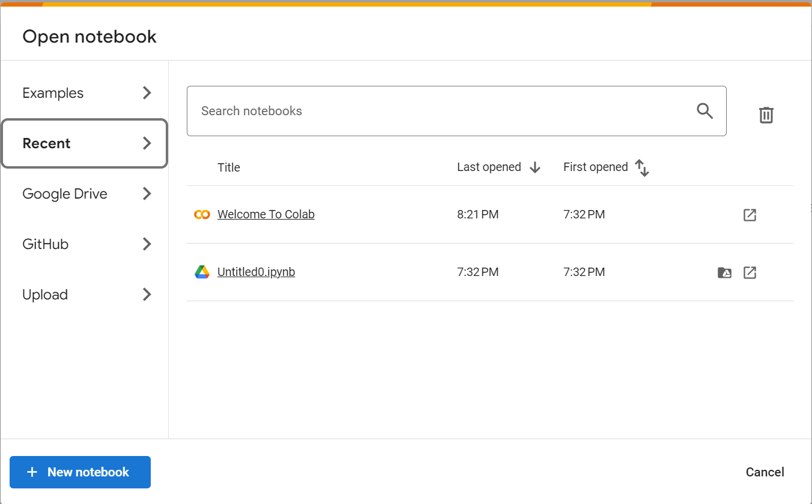Screen dimensions: 812x504
Task: Click First opened 7:32 PM for Untitled0.ipynb
Action: pos(584,272)
